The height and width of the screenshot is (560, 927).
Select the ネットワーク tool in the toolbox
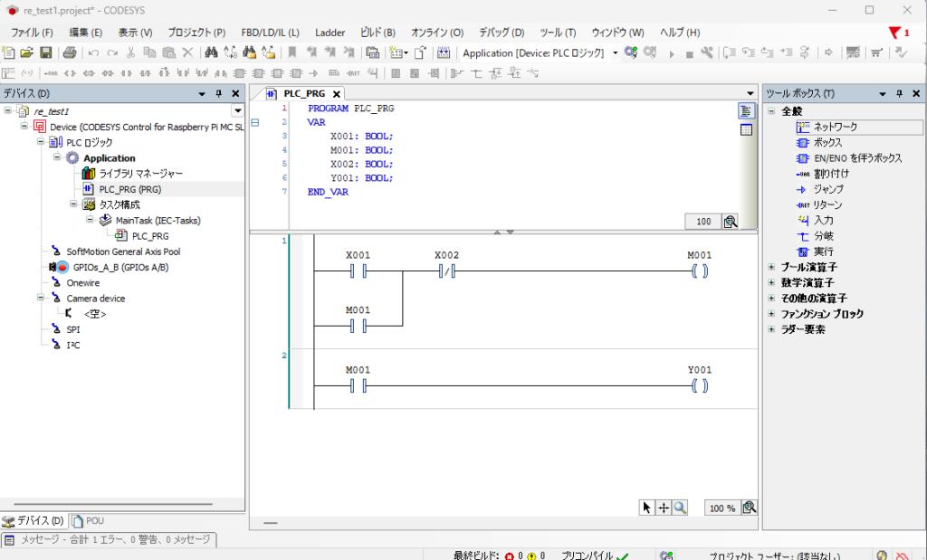(834, 127)
